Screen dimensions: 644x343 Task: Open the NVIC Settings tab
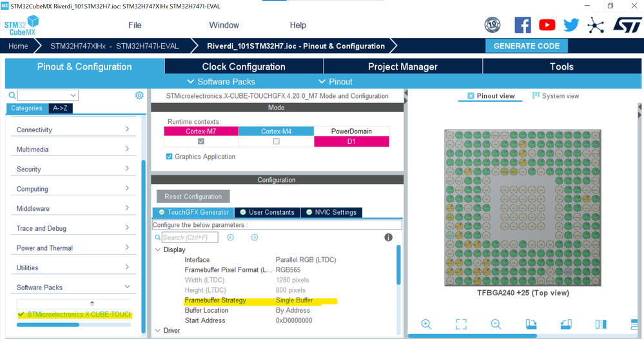(331, 212)
